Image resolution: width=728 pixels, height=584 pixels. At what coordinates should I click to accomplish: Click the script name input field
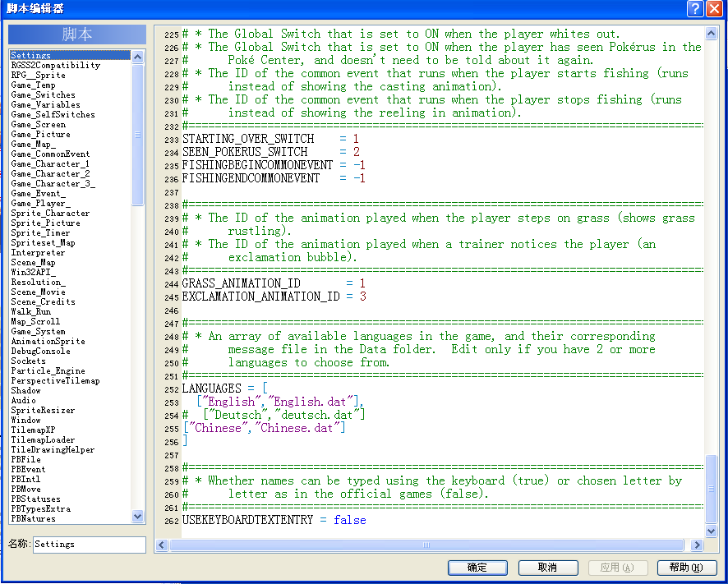(x=89, y=544)
